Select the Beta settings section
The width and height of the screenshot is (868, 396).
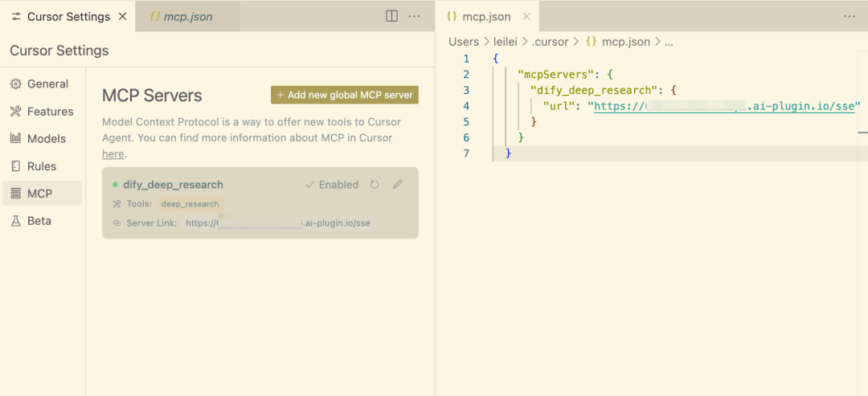point(39,221)
